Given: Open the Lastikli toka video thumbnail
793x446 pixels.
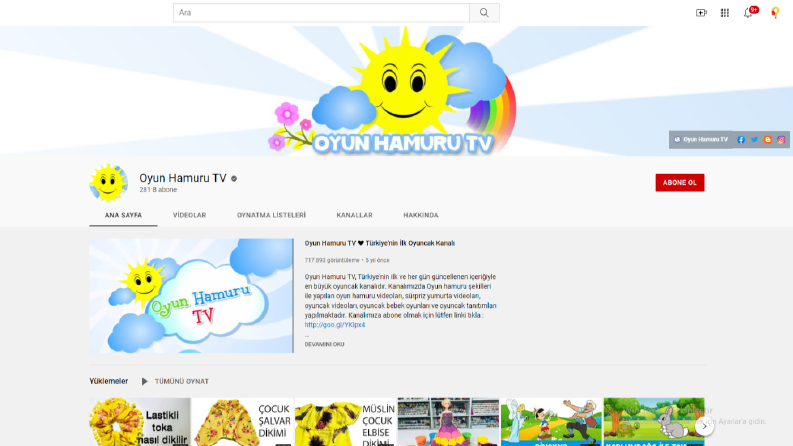Looking at the screenshot, I should coord(140,422).
